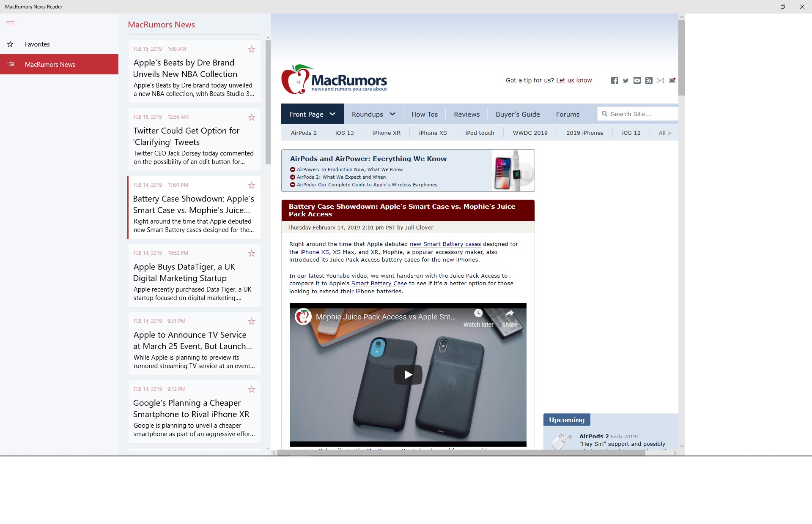
Task: Open Apple Buys DataTiger article
Action: tap(195, 276)
